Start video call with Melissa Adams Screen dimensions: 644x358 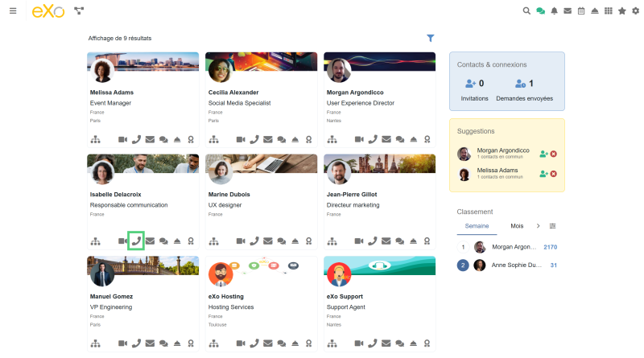coord(123,140)
